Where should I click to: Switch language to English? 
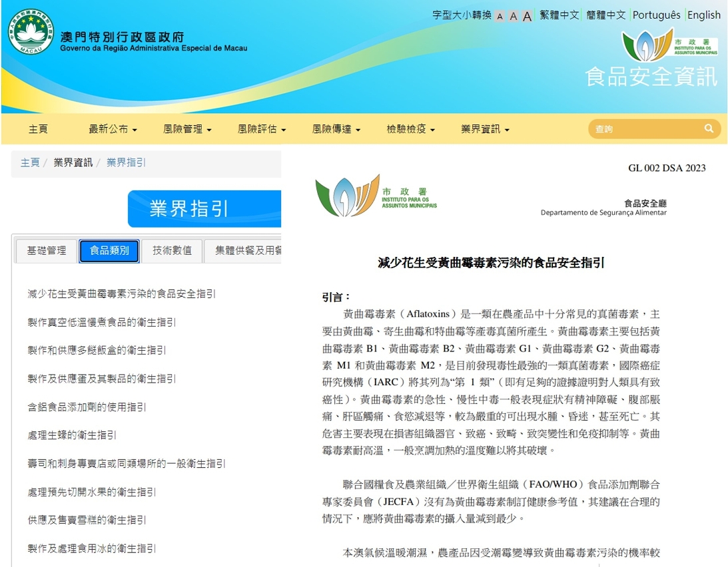click(703, 15)
